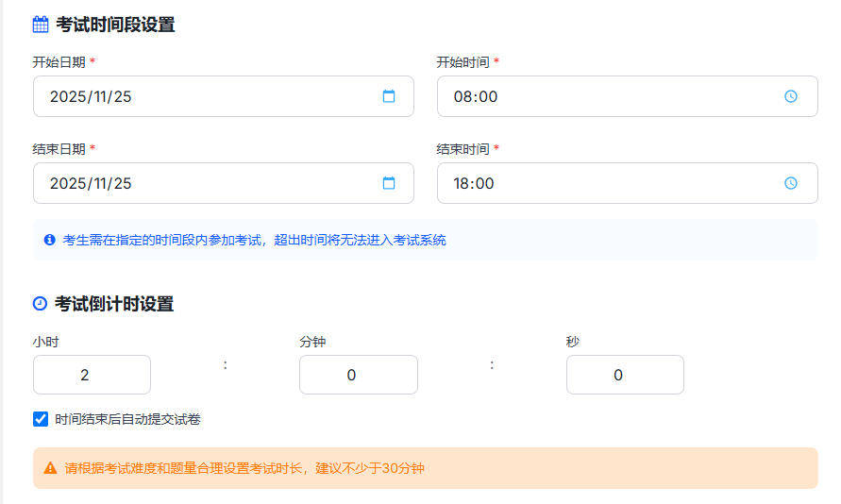
Task: Click the blue info icon in notice
Action: pyautogui.click(x=50, y=240)
